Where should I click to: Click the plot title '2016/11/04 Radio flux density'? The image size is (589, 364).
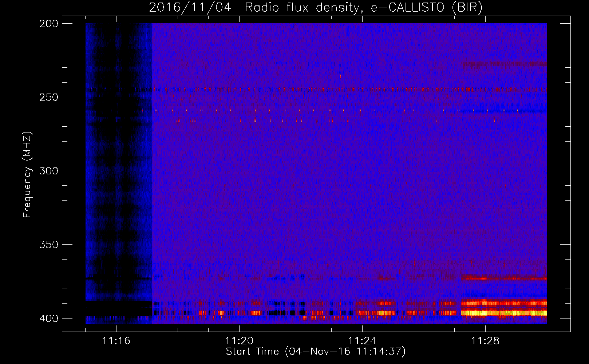(316, 7)
